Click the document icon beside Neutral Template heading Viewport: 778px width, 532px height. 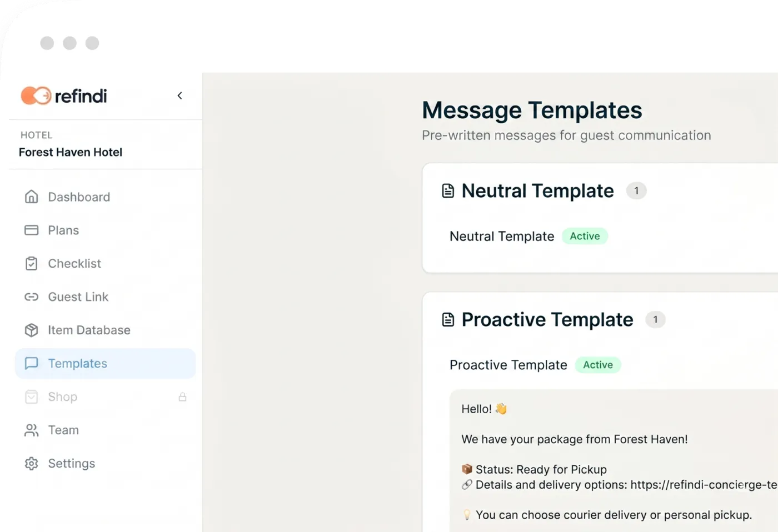click(x=448, y=191)
